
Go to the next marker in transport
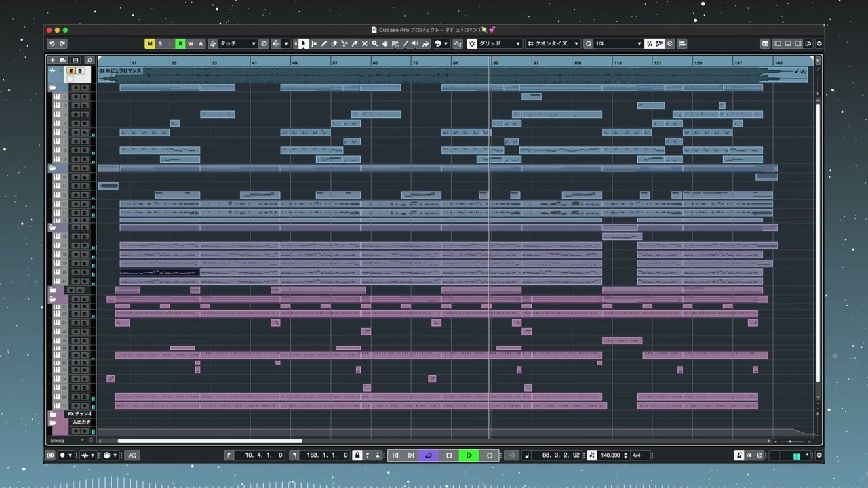(410, 455)
